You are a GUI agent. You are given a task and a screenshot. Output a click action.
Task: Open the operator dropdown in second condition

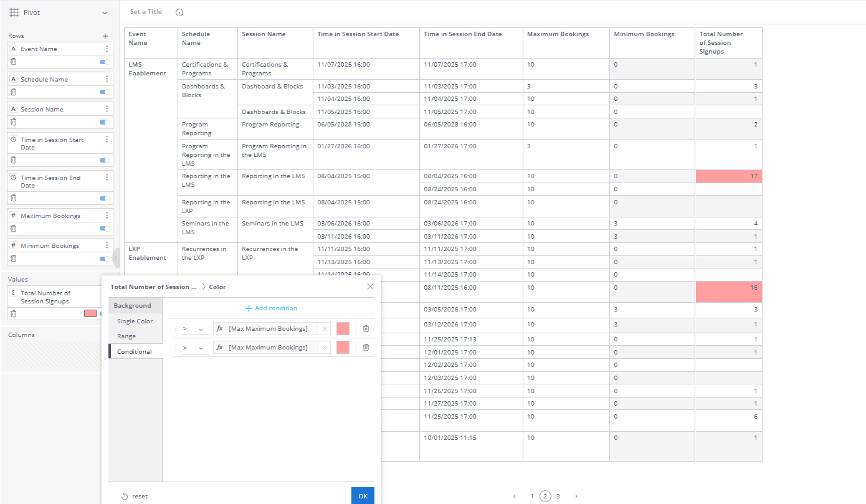[x=202, y=347]
